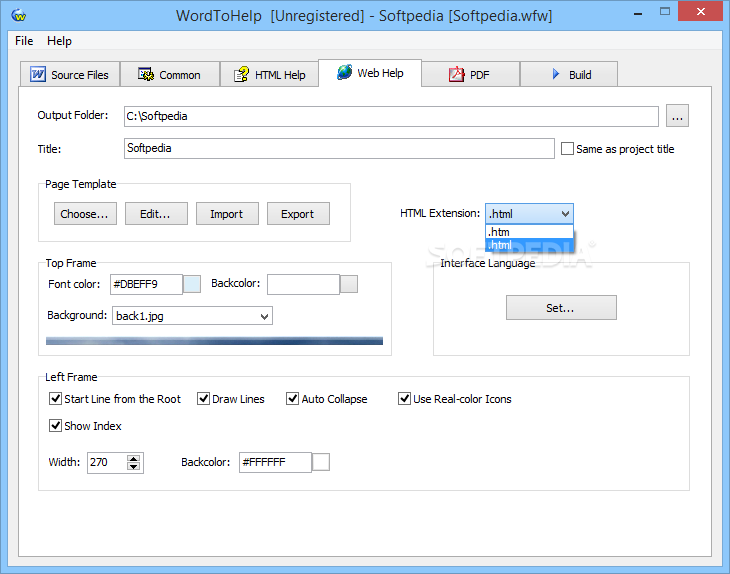This screenshot has width=730, height=574.
Task: Open the Help menu
Action: [x=59, y=41]
